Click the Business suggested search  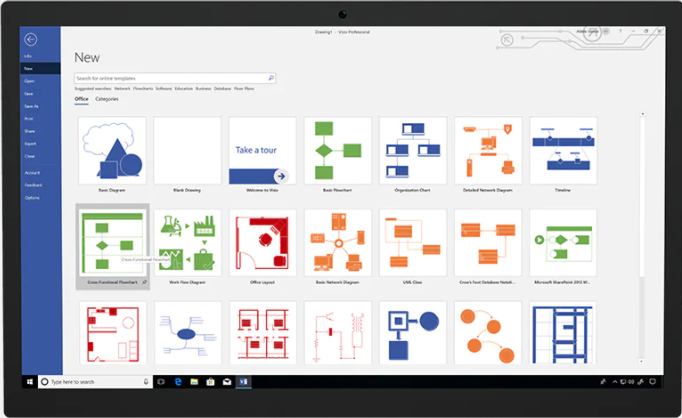[203, 89]
